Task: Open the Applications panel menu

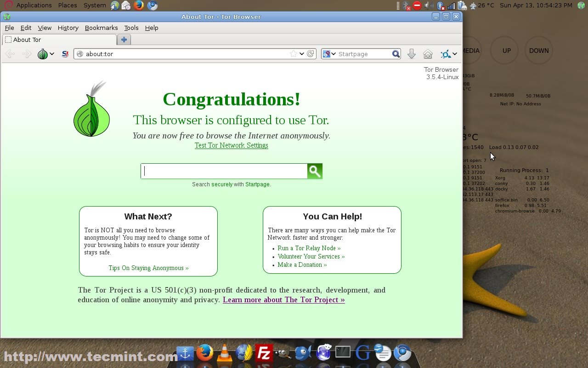Action: click(34, 6)
